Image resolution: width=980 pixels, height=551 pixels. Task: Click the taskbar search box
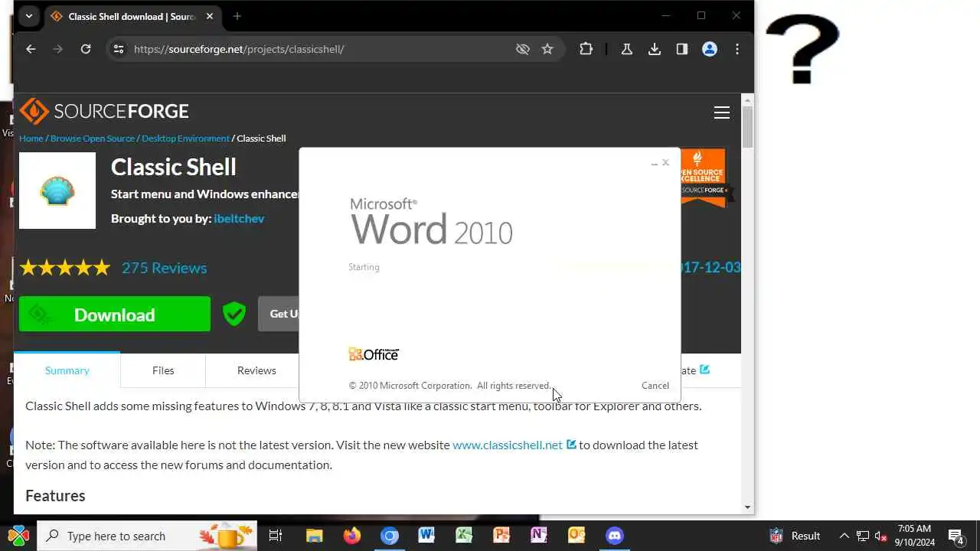coord(147,536)
